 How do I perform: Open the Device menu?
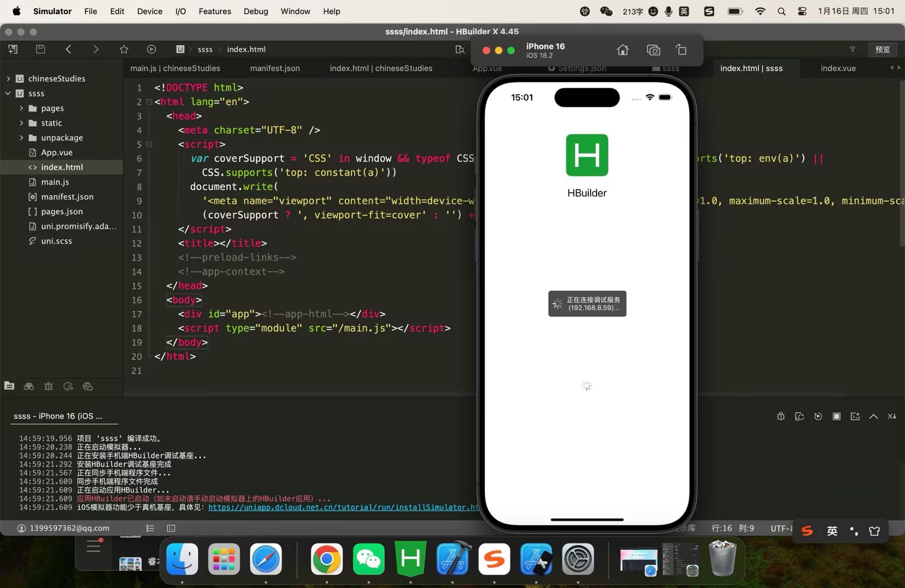click(150, 11)
